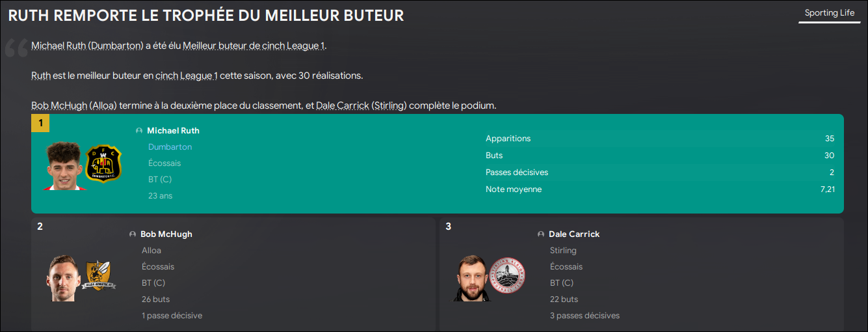
Task: Open Dale Carrick's face portrait
Action: (471, 278)
